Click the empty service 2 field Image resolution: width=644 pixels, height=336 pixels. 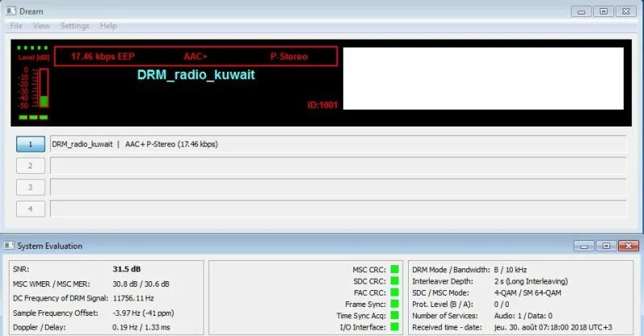click(338, 166)
